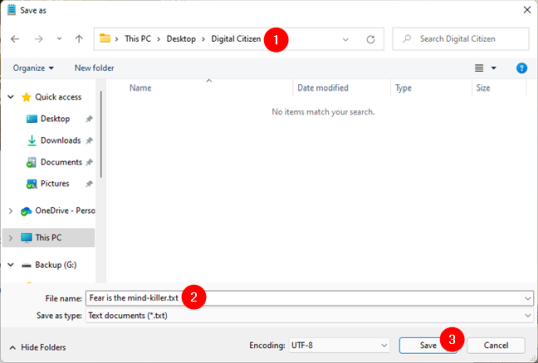This screenshot has height=363, width=538.
Task: Change view with the view icon
Action: (x=479, y=68)
